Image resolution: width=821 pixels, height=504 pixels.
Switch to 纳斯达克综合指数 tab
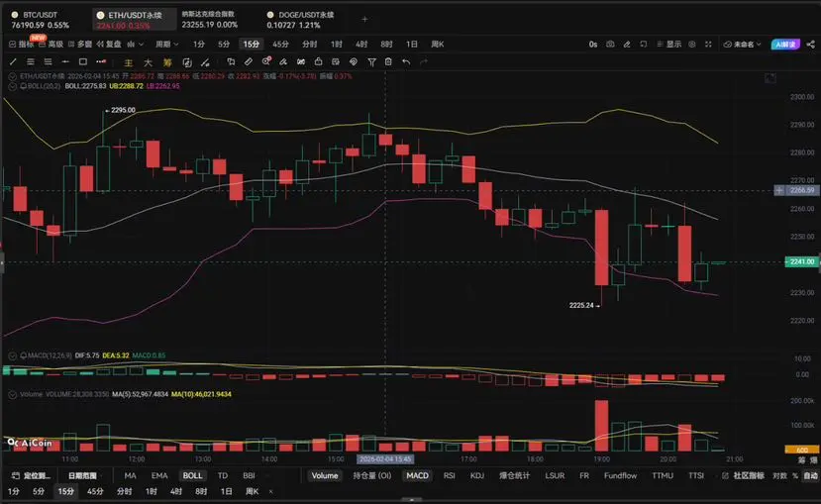(x=209, y=19)
